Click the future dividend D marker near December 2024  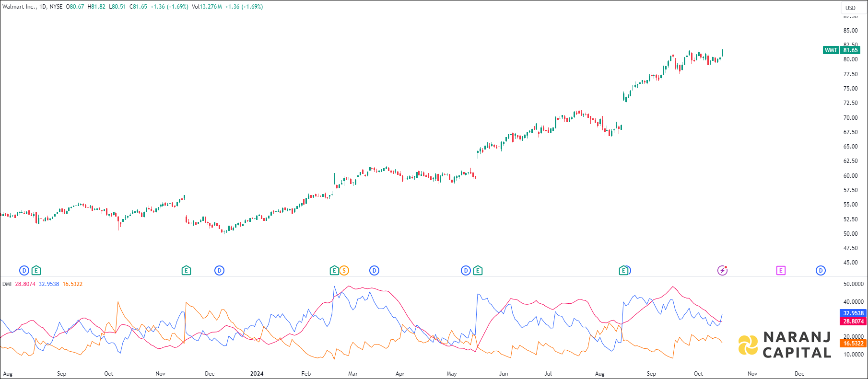click(x=821, y=271)
